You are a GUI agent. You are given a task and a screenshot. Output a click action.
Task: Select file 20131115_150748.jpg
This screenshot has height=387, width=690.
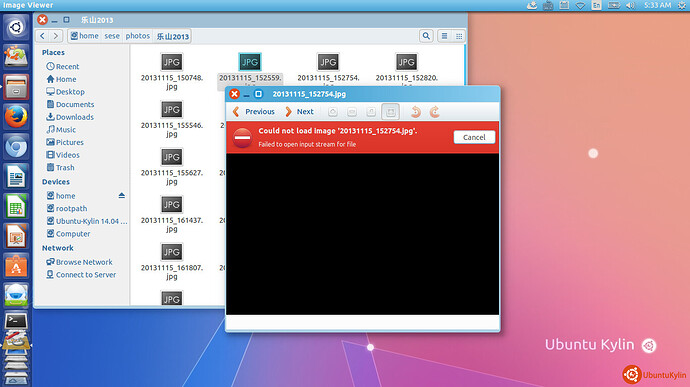[172, 71]
